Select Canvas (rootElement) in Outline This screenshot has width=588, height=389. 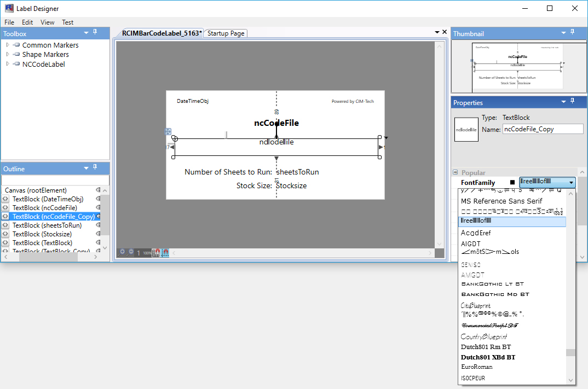36,190
